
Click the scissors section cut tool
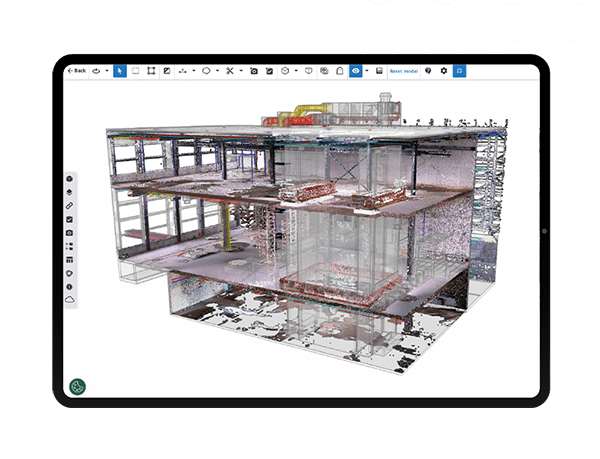(229, 71)
